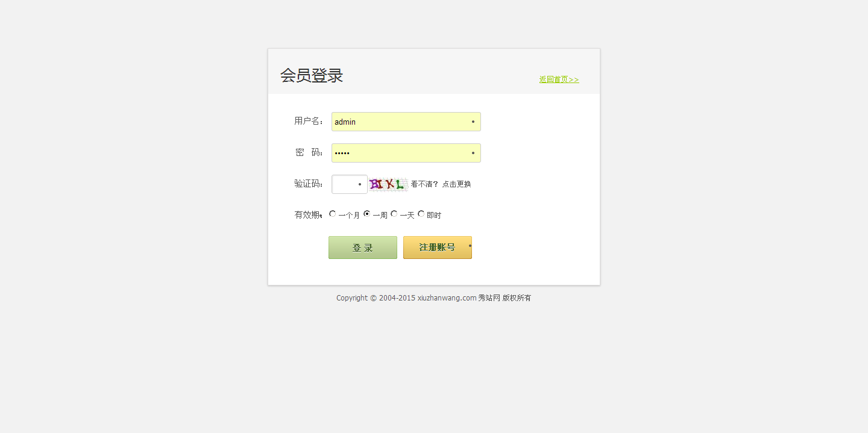Click xiuzhanwang.com in the copyright footer
This screenshot has height=433, width=868.
pos(447,298)
